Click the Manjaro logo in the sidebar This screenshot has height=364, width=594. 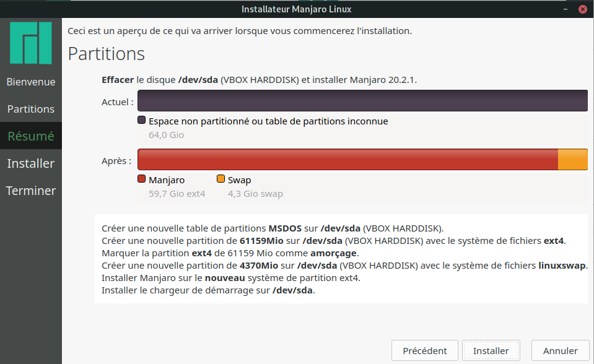click(31, 43)
